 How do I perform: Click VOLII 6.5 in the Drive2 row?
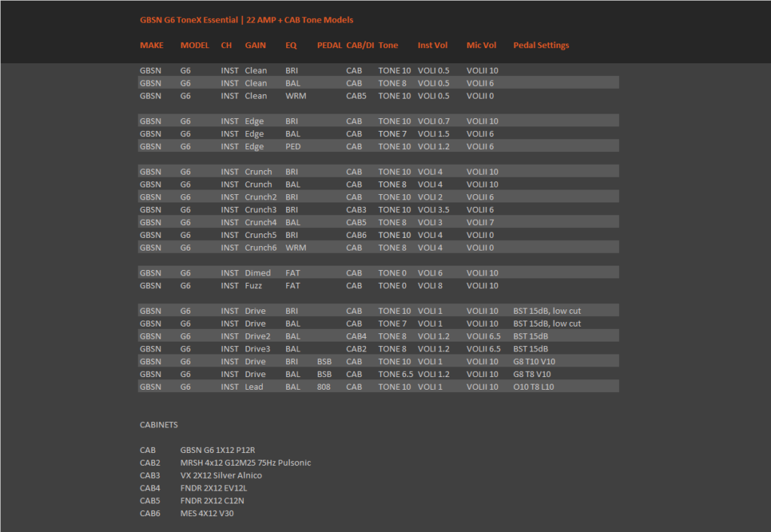[x=483, y=336]
